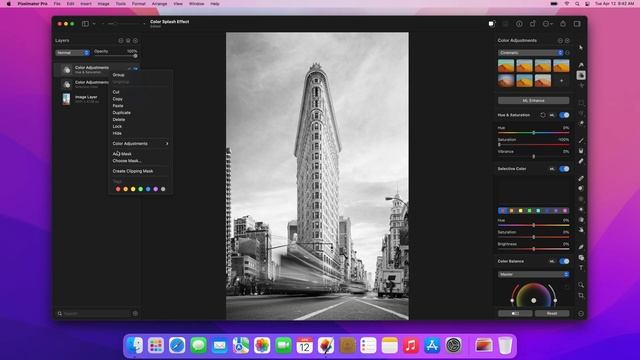Select the Paint brush tool

coord(581,140)
